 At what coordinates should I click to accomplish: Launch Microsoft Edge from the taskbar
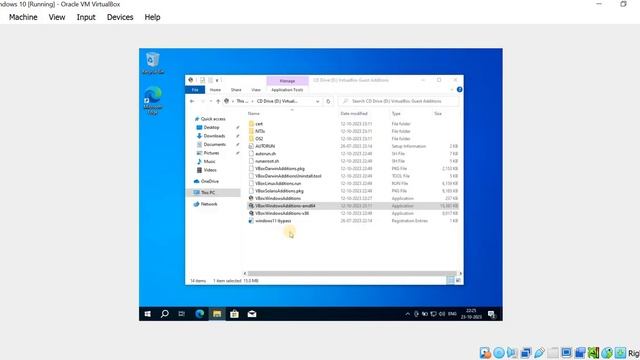click(x=200, y=314)
